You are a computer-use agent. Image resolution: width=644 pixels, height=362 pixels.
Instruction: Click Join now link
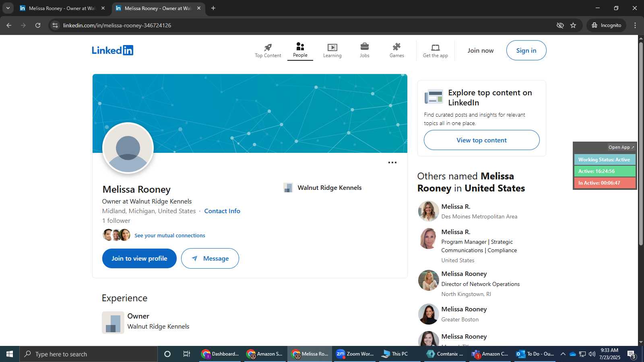pos(481,51)
